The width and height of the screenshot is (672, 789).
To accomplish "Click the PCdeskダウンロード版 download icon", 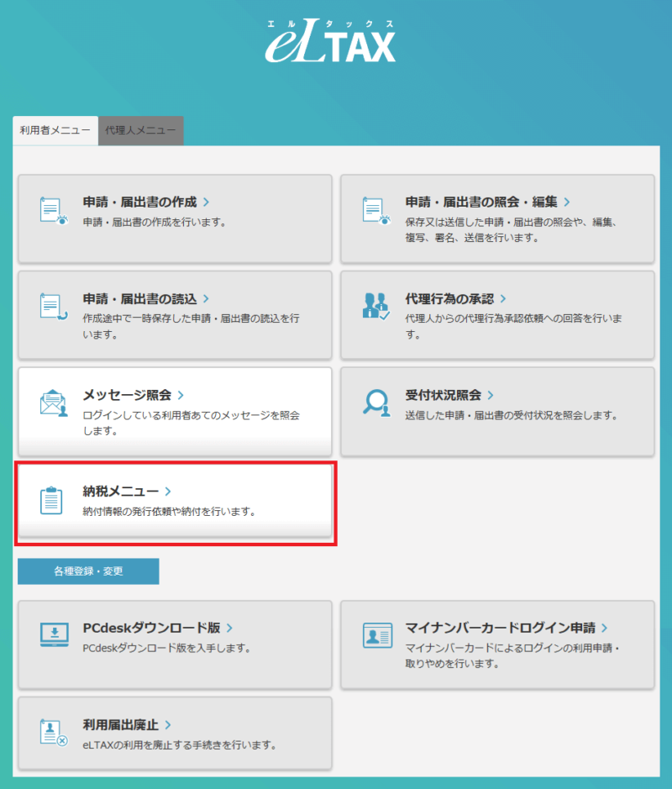I will pyautogui.click(x=55, y=635).
